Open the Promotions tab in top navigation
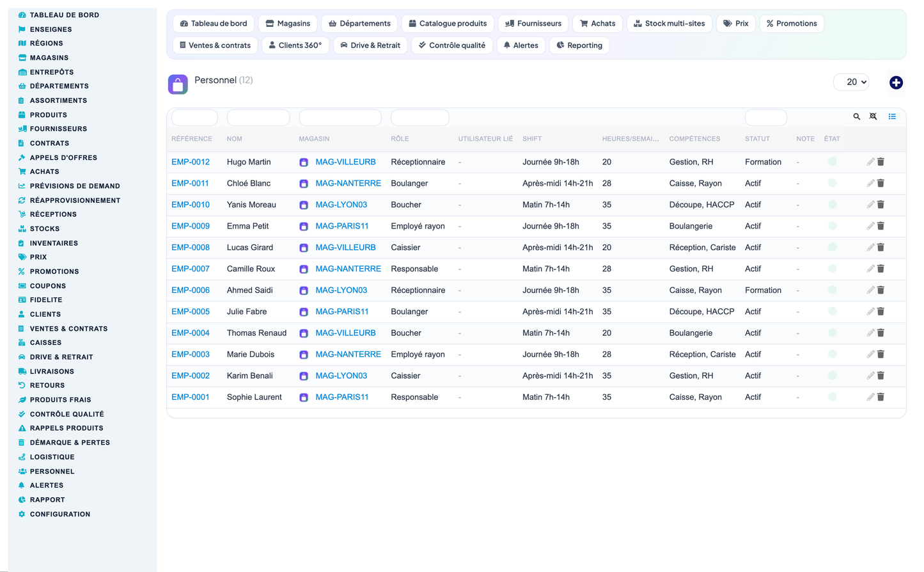 coord(792,24)
